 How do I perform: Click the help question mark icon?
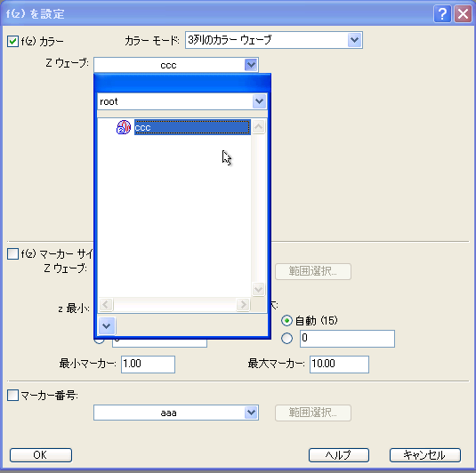pyautogui.click(x=442, y=14)
